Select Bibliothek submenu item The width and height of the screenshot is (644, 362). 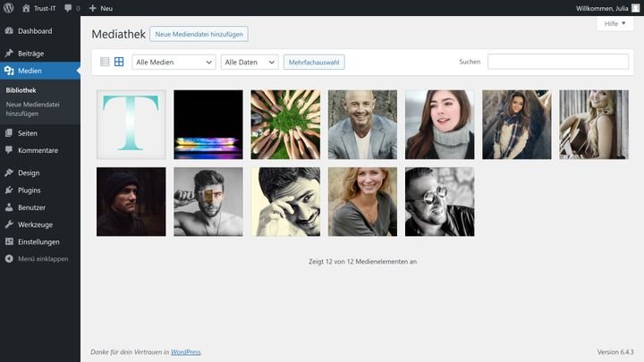[x=21, y=90]
